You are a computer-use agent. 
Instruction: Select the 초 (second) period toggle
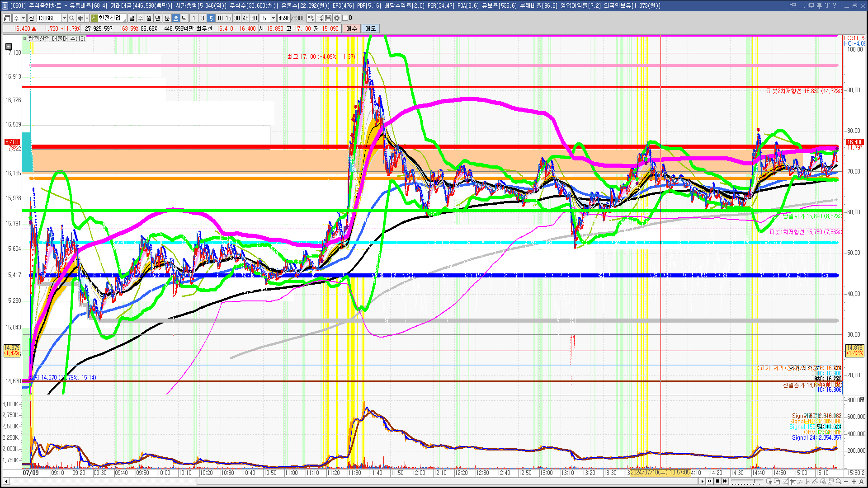point(176,18)
